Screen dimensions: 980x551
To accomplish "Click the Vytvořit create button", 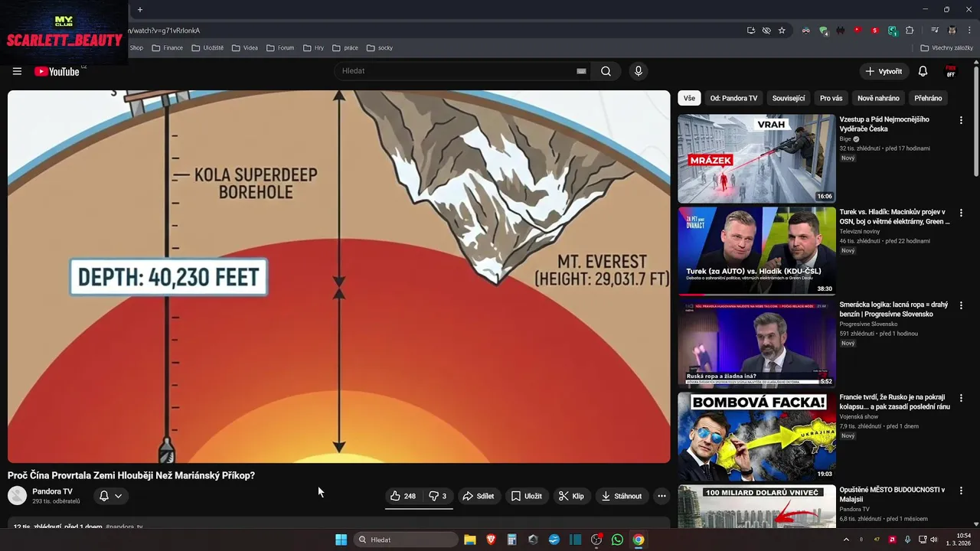I will click(x=884, y=71).
